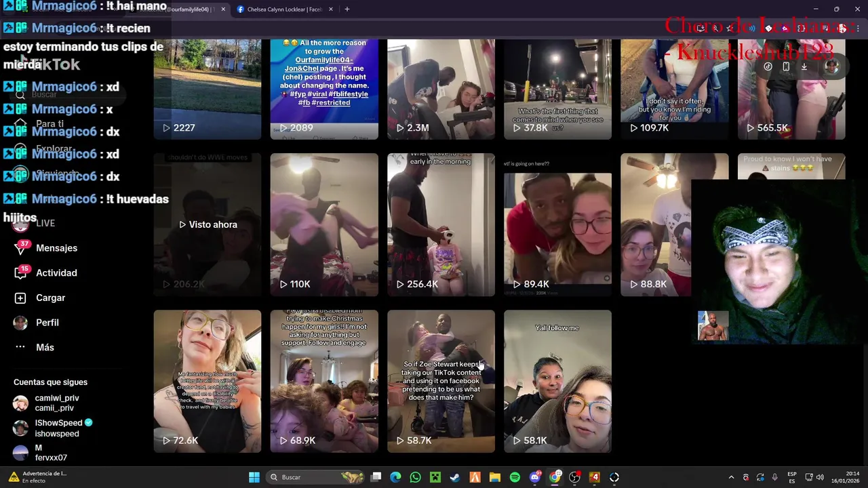Launch Minecraft from taskbar

click(x=435, y=477)
